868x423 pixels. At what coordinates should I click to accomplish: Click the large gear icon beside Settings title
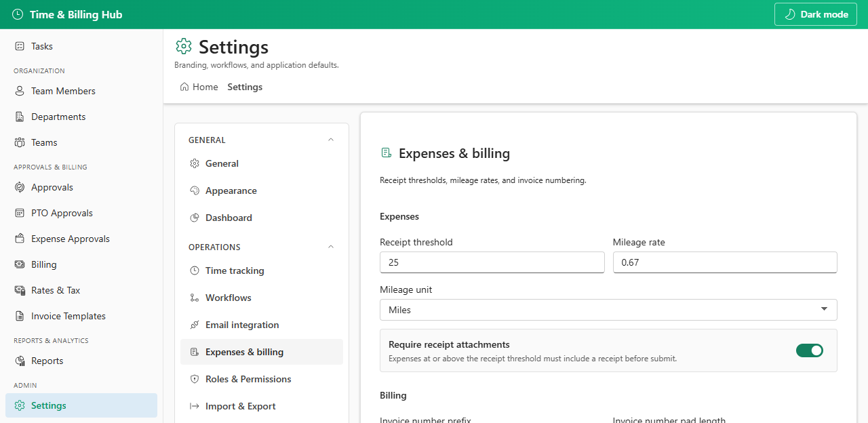tap(184, 46)
